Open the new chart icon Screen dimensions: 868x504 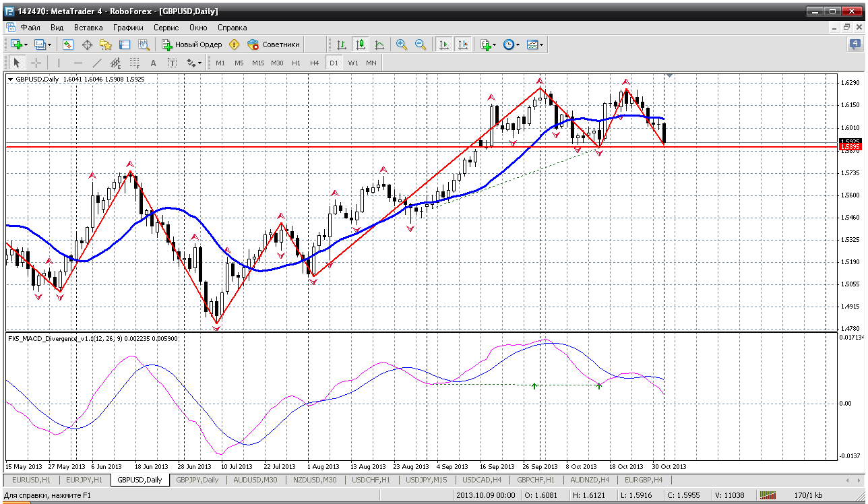[x=15, y=44]
